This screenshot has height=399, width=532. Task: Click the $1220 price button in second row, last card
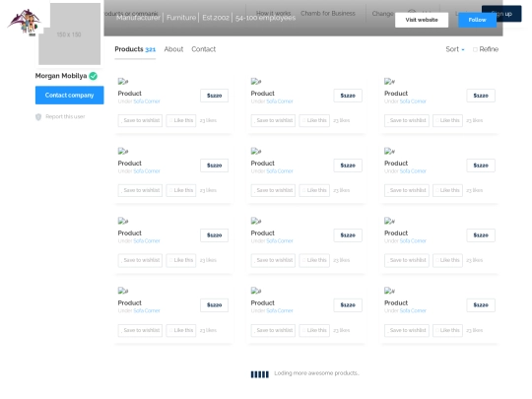[481, 166]
